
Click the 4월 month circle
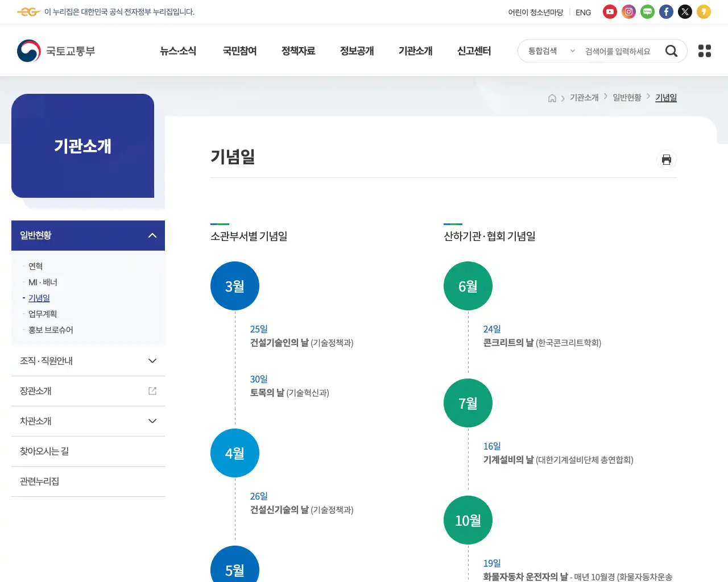pos(235,453)
